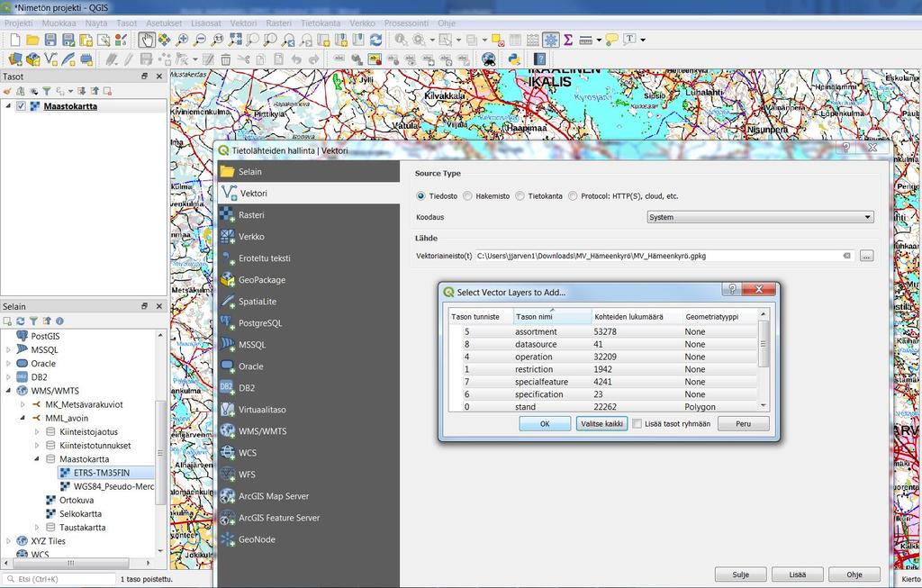922x588 pixels.
Task: Select the Tiedosto source type radio
Action: pos(420,196)
